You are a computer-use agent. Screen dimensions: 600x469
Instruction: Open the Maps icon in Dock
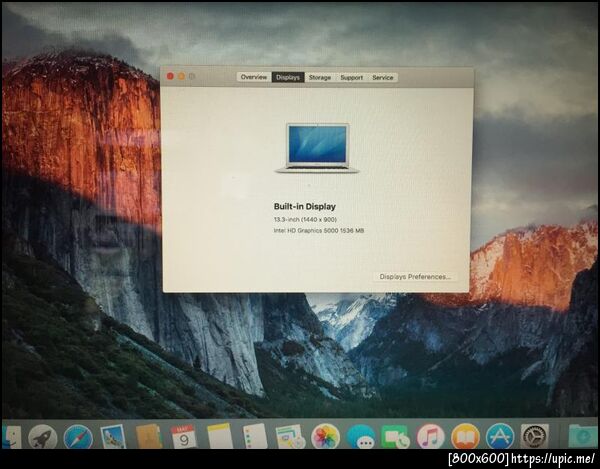[x=290, y=436]
